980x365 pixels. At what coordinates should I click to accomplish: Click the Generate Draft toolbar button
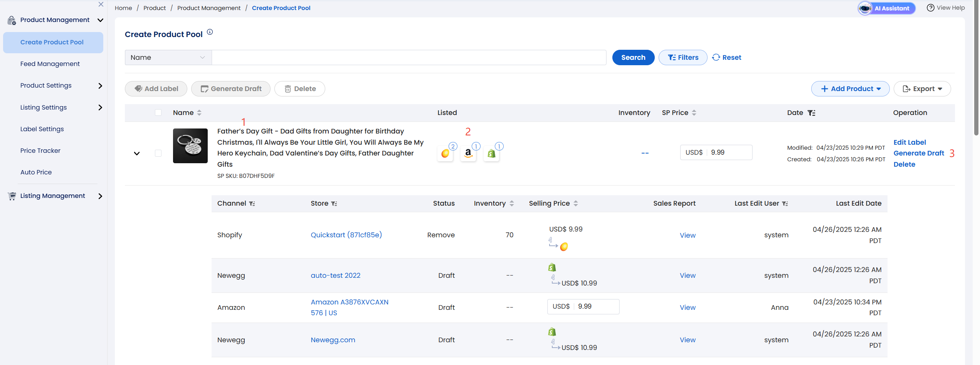[231, 89]
